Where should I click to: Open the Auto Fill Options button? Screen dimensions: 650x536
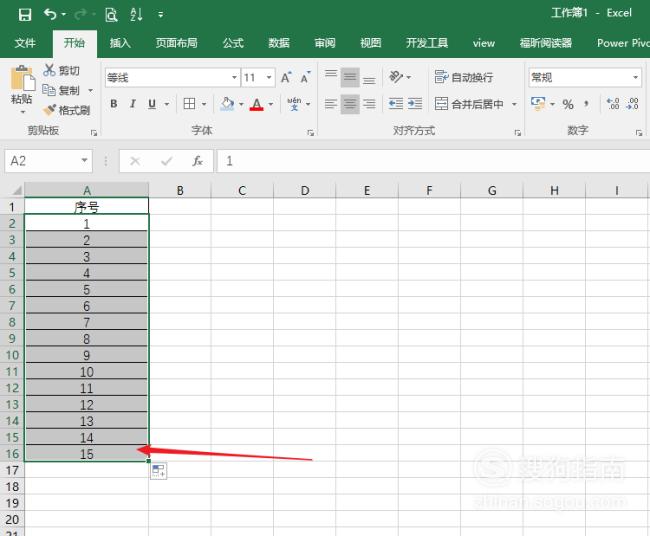(159, 471)
